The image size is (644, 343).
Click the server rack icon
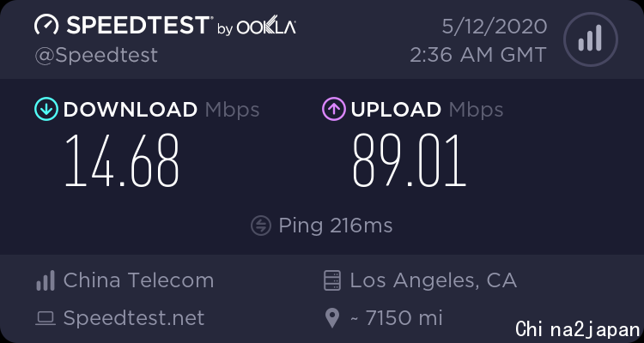[x=332, y=280]
